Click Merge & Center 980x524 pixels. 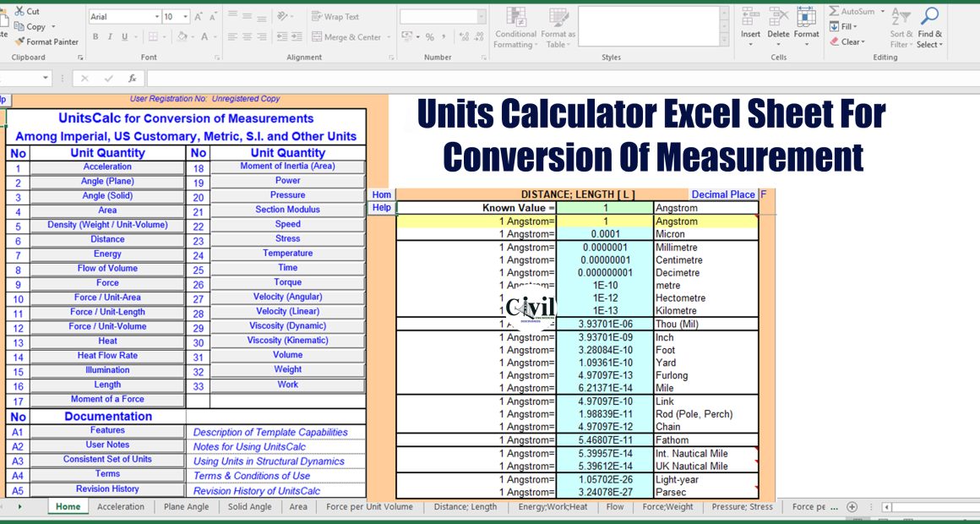346,37
